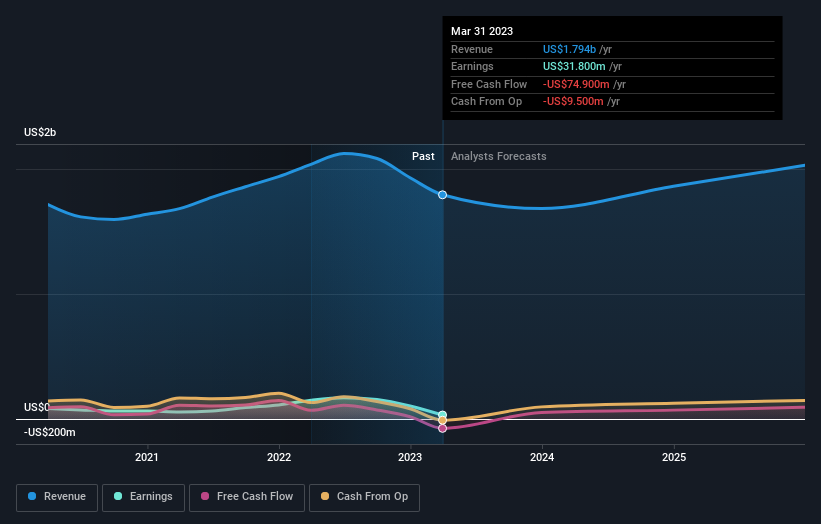Click the -US$9.500m cash from op value
The width and height of the screenshot is (821, 524).
click(573, 102)
